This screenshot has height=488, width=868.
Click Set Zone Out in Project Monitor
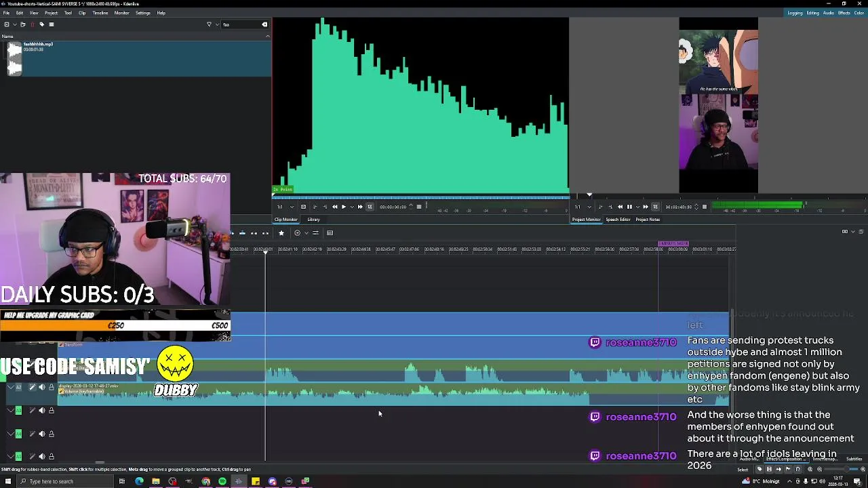pyautogui.click(x=610, y=207)
